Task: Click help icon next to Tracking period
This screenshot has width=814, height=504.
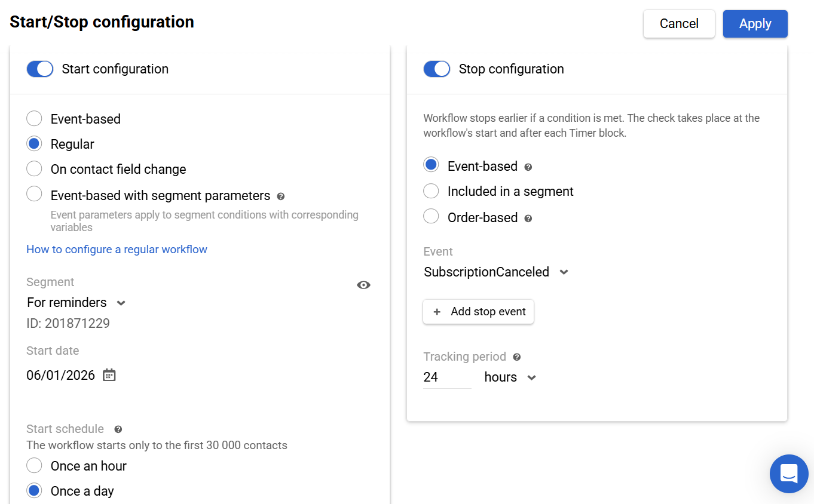Action: [x=517, y=357]
